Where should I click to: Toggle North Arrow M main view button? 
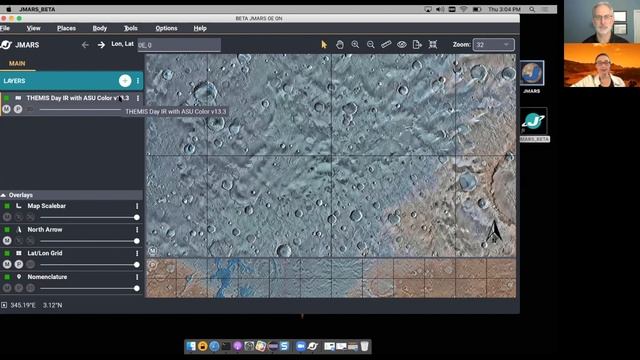7,240
